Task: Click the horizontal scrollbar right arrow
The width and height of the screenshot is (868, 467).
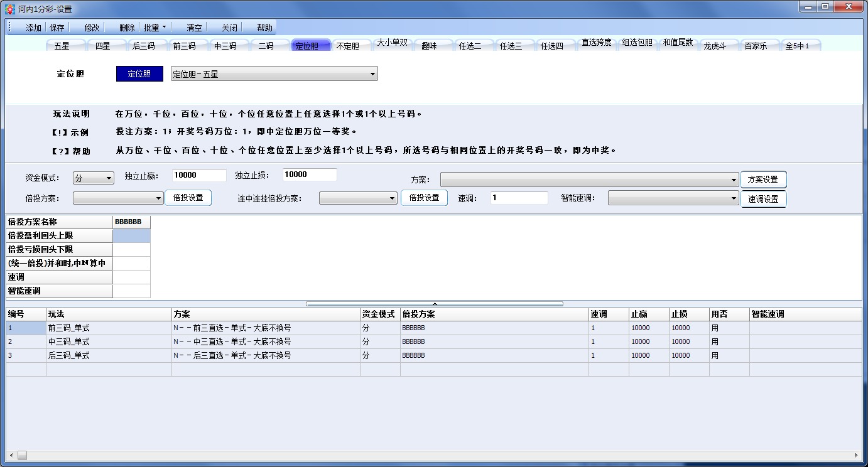Action: coord(857,455)
